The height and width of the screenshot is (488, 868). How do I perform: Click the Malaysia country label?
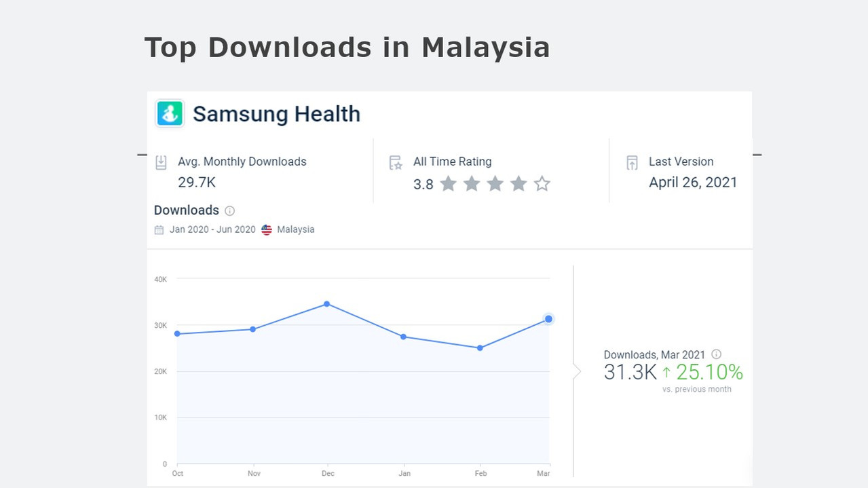click(x=295, y=230)
